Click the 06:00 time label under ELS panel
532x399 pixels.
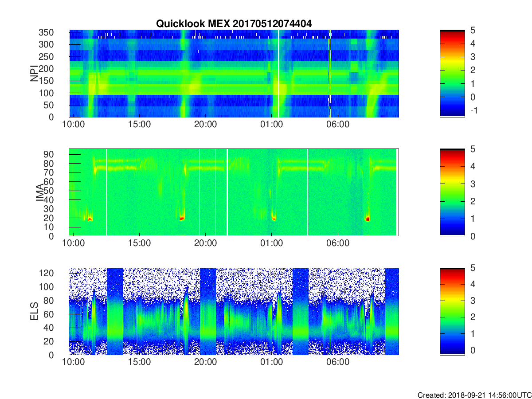(x=337, y=362)
